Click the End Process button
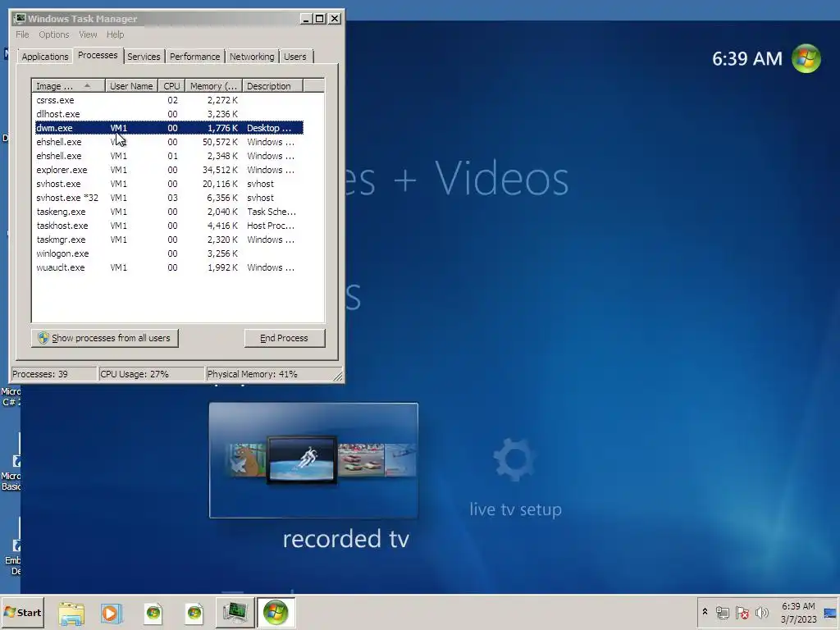The image size is (840, 630). (x=285, y=338)
